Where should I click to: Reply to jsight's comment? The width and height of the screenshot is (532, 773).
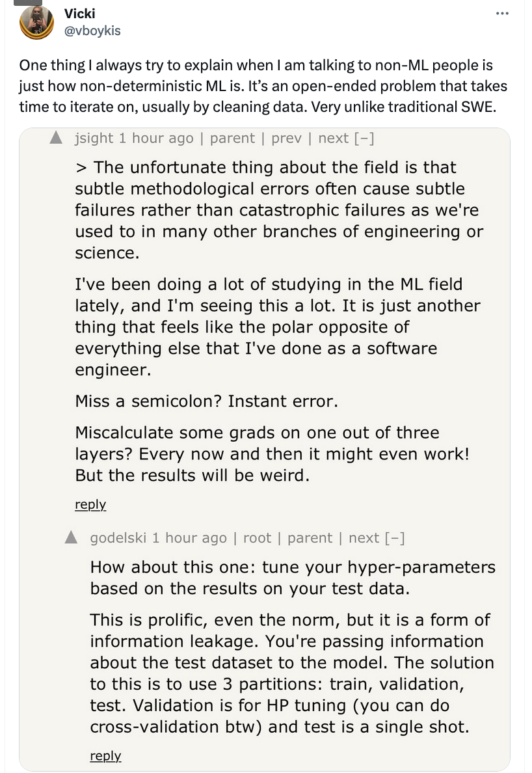tap(90, 505)
